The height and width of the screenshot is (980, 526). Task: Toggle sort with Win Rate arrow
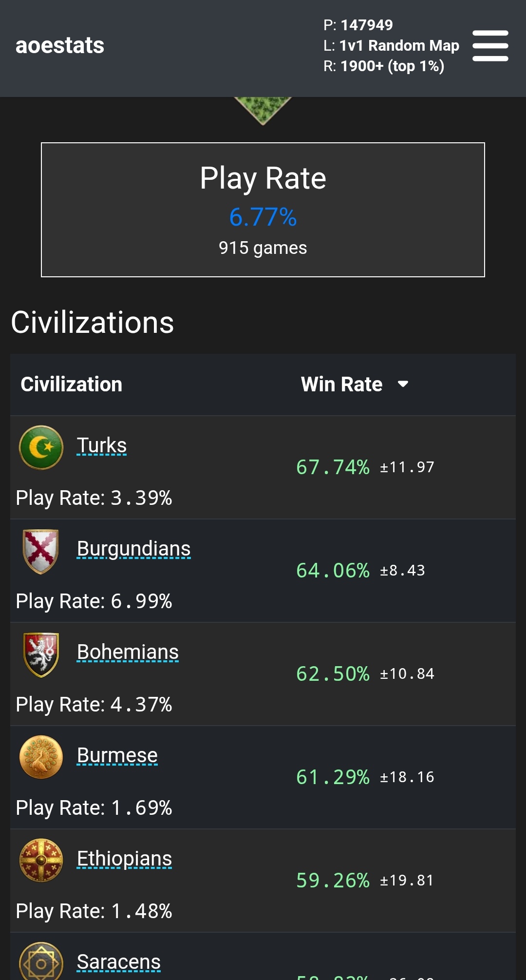point(403,384)
